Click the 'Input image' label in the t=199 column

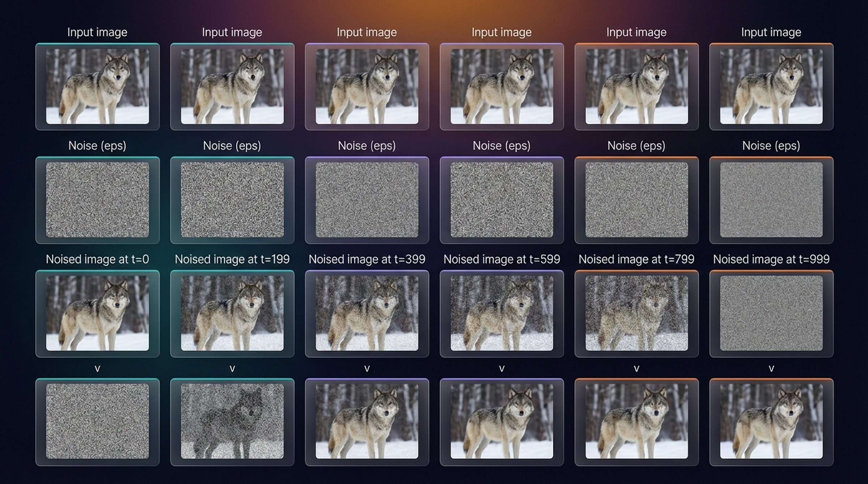point(232,33)
